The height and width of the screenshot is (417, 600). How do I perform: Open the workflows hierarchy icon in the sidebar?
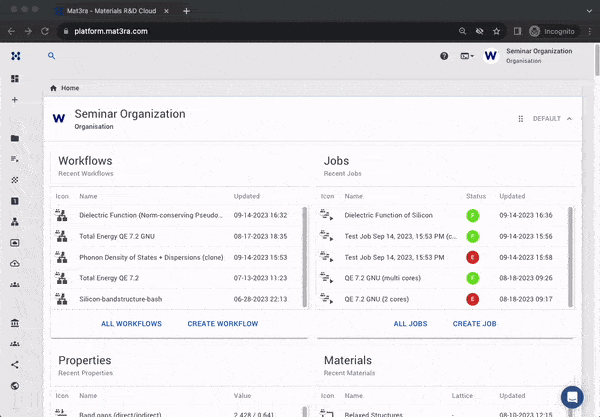point(15,222)
